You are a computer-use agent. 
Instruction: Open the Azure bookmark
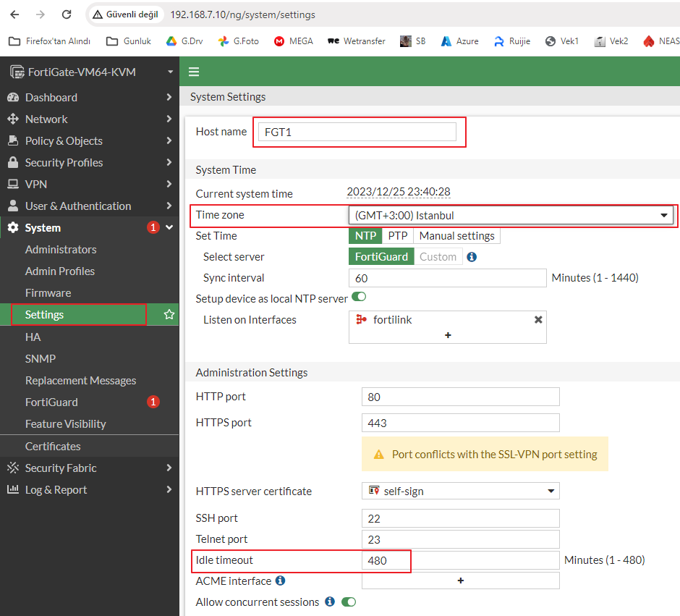pos(459,41)
